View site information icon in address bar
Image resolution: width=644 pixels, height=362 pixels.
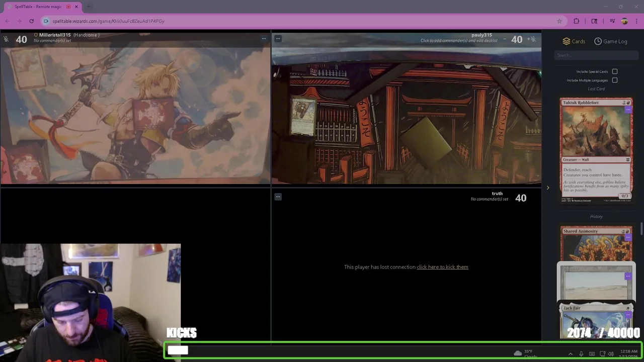click(46, 21)
